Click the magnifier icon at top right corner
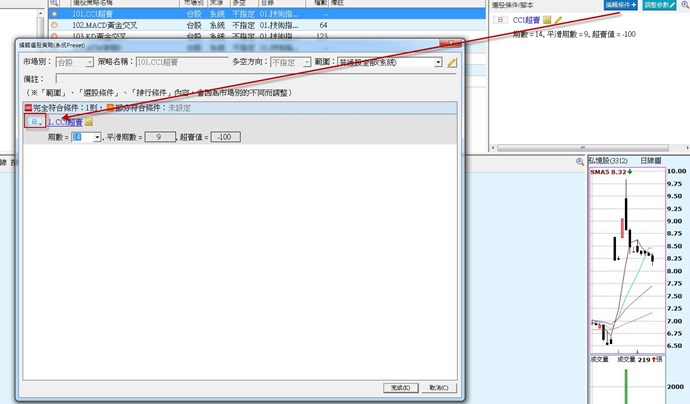The width and height of the screenshot is (690, 404). click(681, 5)
